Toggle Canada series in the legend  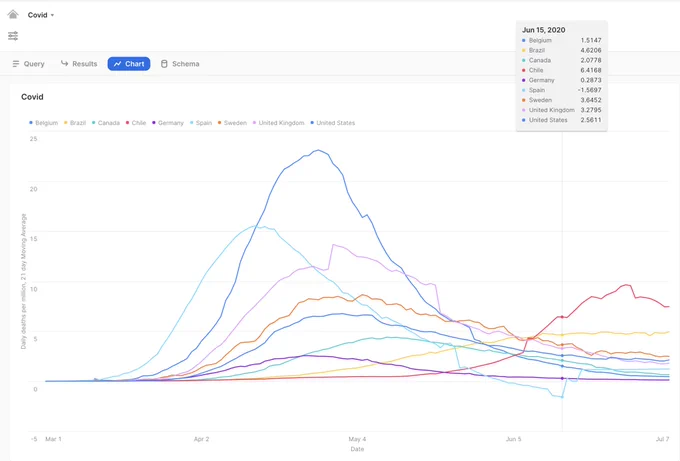pyautogui.click(x=106, y=123)
